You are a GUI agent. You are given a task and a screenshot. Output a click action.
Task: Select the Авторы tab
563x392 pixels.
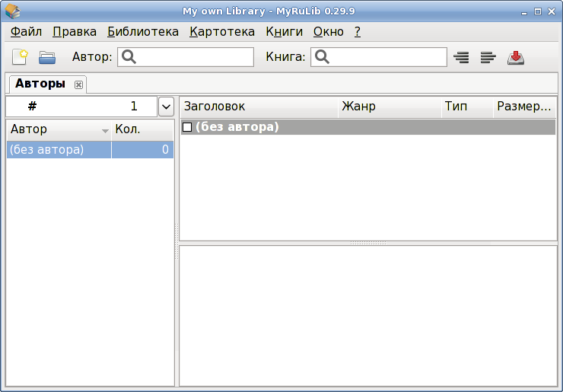40,84
